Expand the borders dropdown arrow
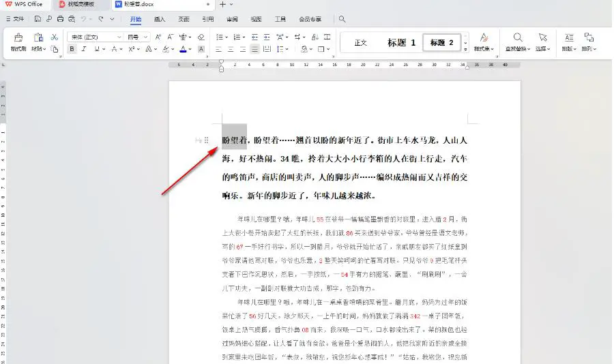 point(328,49)
